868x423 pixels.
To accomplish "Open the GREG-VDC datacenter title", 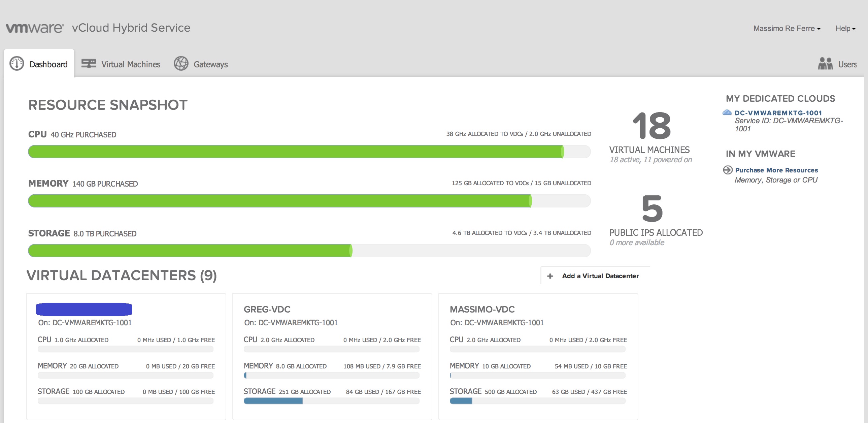I will 267,310.
